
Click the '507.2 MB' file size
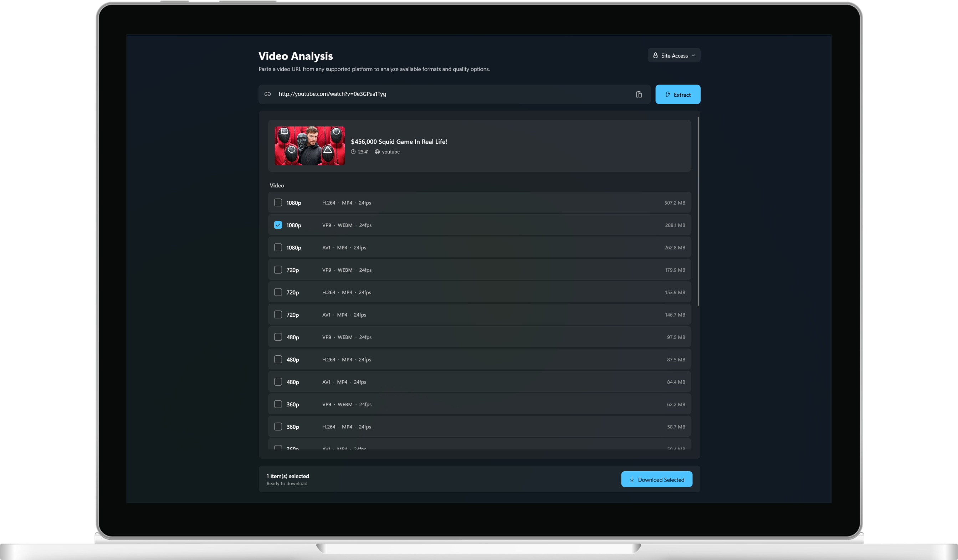pos(675,202)
